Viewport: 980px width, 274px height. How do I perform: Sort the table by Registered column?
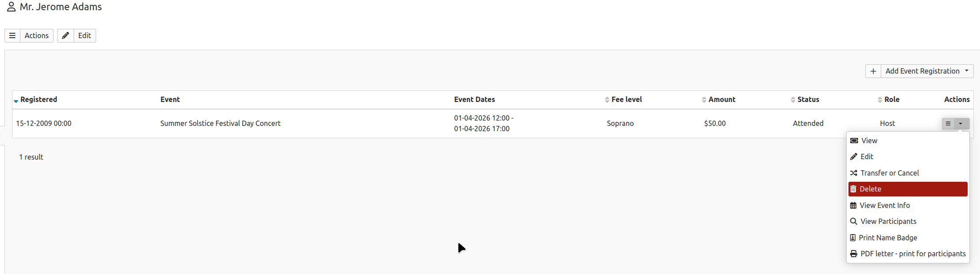[39, 99]
